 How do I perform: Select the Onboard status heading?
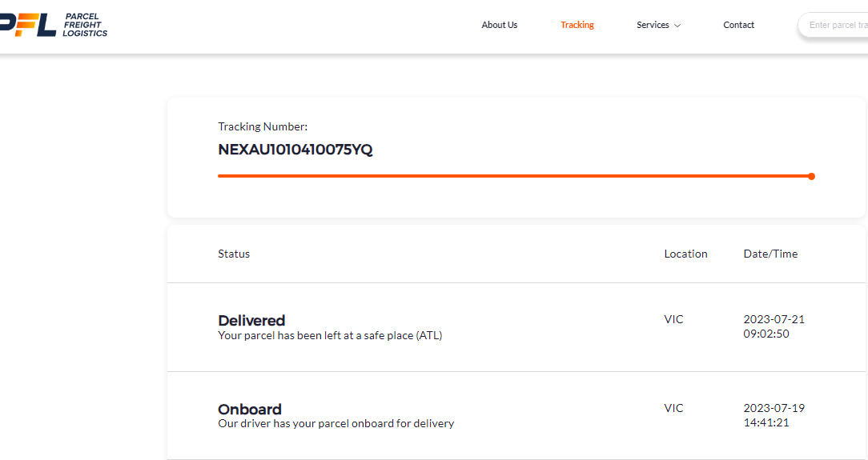[x=250, y=409]
